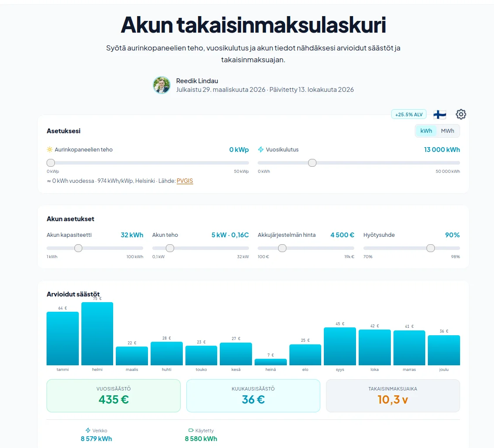Click the elo bar in savings chart
494x448 pixels.
[x=305, y=355]
